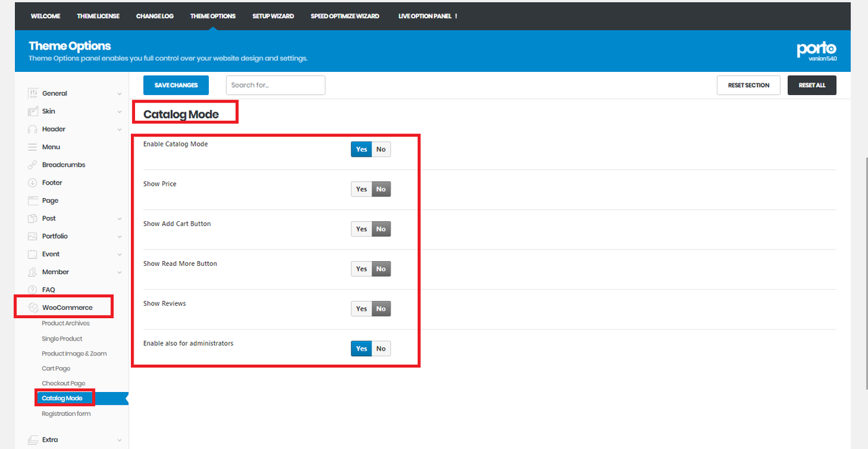The image size is (868, 449).
Task: Open Checkout Page submenu item
Action: [x=64, y=383]
